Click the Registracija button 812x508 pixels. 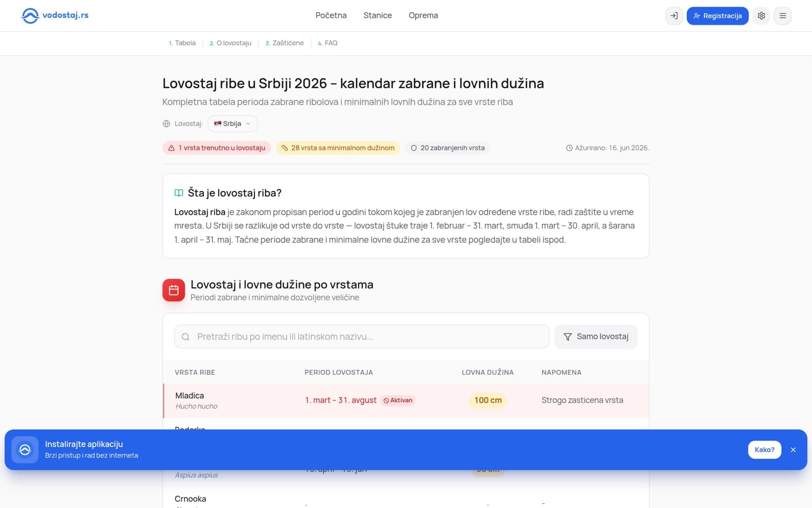pos(718,16)
